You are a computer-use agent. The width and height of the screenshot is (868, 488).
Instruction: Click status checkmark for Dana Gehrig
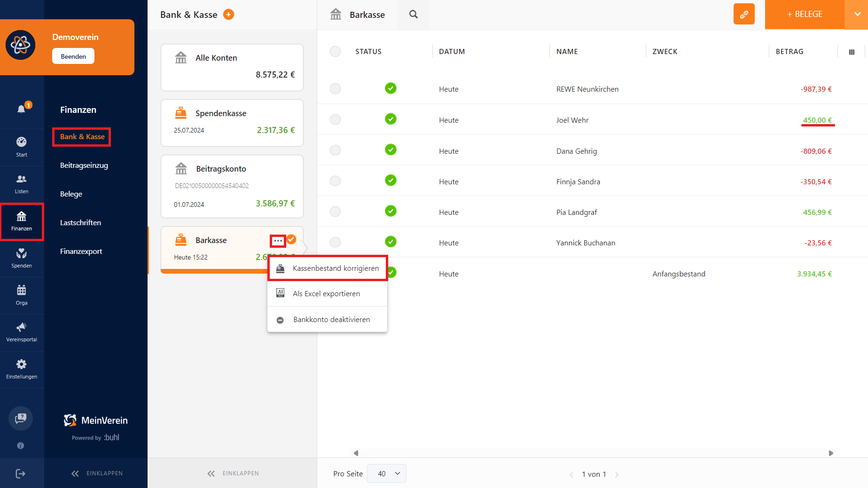391,150
